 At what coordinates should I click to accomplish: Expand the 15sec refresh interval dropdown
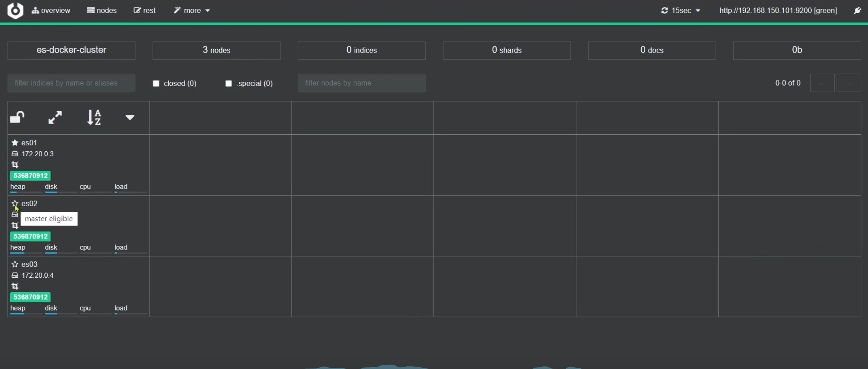[681, 10]
